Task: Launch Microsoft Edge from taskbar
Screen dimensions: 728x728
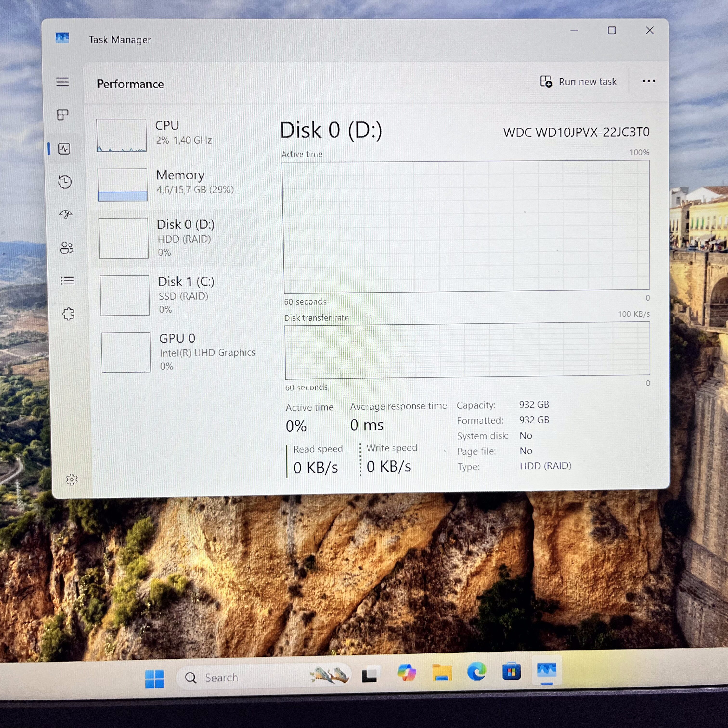Action: pos(477,671)
